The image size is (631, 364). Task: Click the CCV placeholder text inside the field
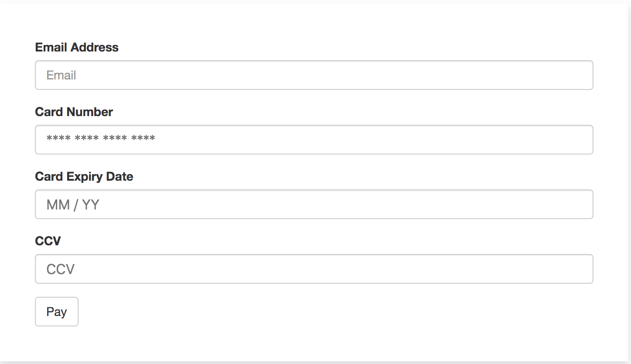coord(60,269)
